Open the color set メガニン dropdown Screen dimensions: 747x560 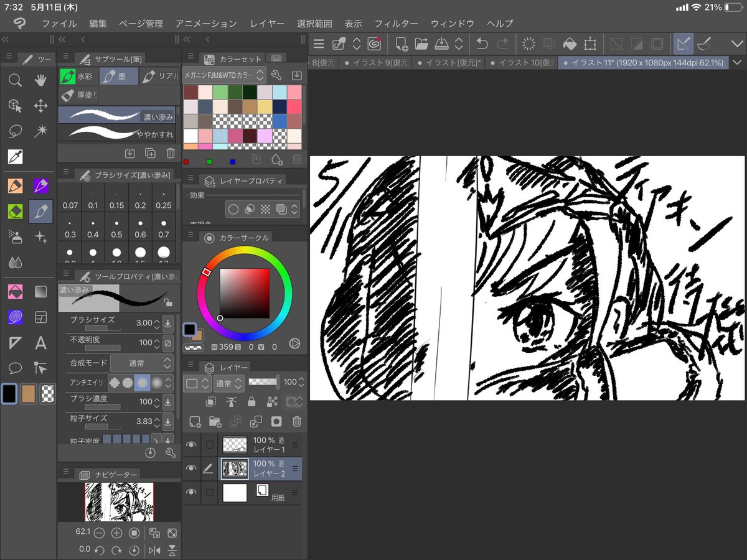[225, 75]
